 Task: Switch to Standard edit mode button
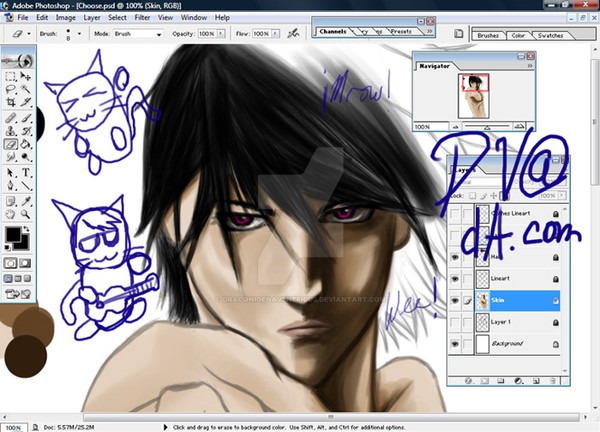click(11, 263)
